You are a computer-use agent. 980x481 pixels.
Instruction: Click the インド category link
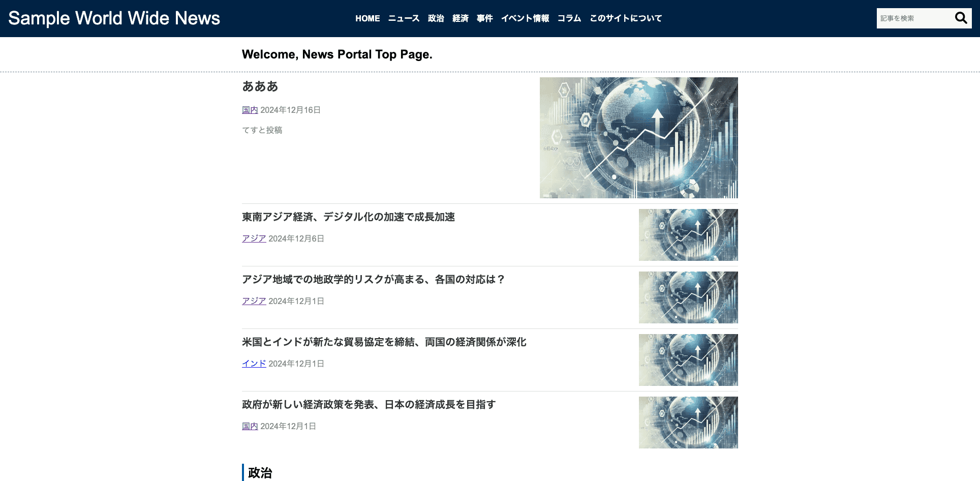pyautogui.click(x=254, y=364)
